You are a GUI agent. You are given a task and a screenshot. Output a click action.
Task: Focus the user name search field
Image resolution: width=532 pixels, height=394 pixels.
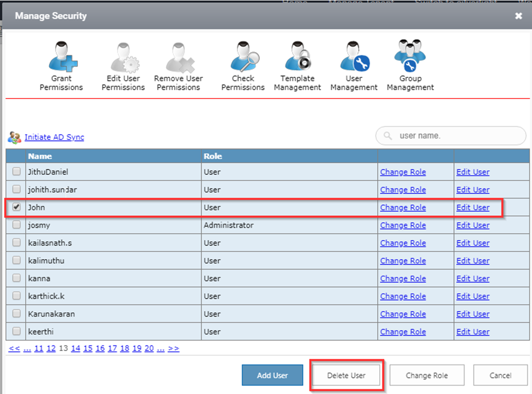tap(450, 136)
